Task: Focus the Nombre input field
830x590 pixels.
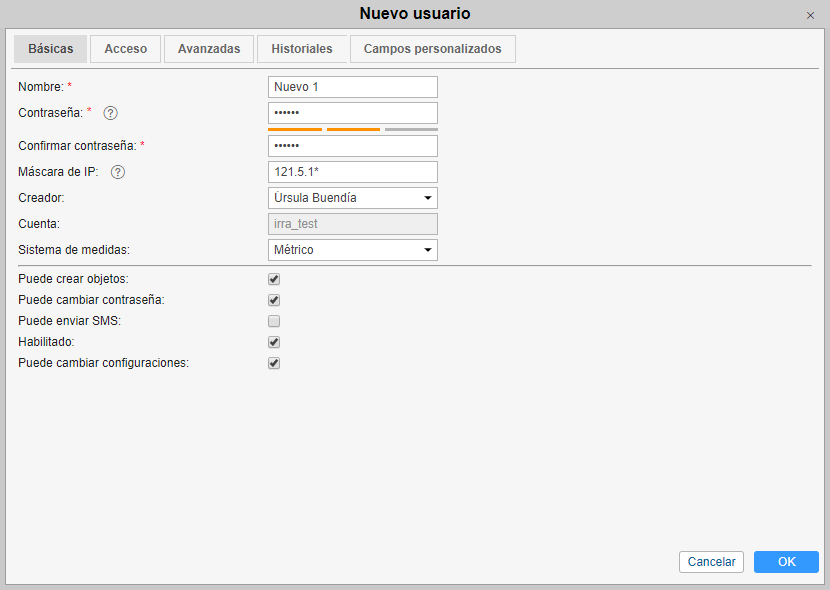Action: [353, 87]
